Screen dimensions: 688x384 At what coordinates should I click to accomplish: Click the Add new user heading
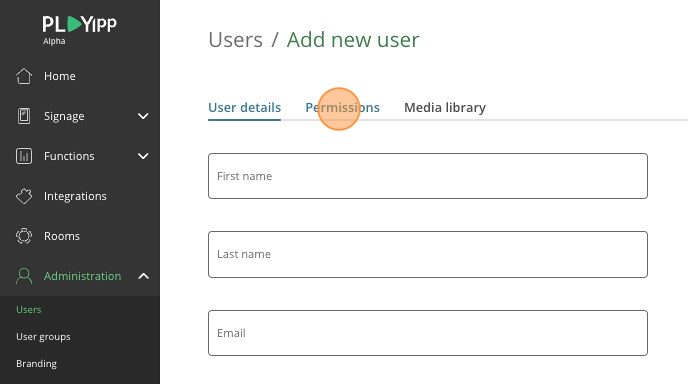353,40
